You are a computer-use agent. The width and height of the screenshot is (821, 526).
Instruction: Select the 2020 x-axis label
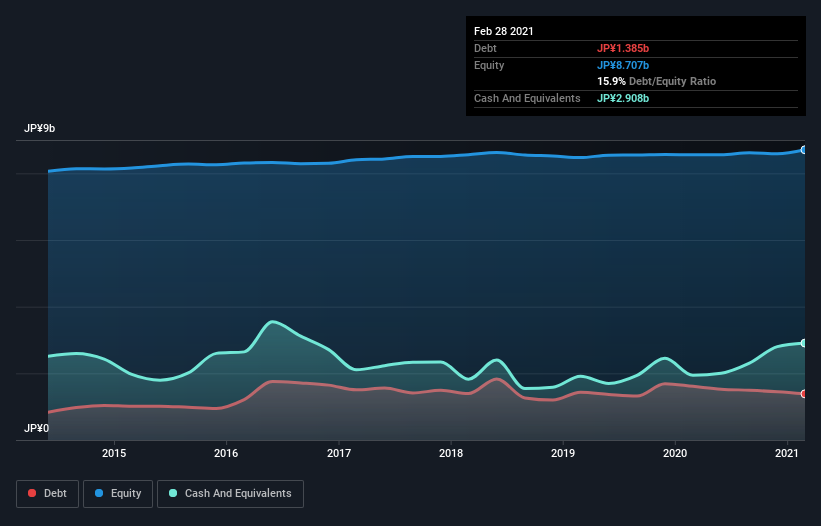pos(675,453)
